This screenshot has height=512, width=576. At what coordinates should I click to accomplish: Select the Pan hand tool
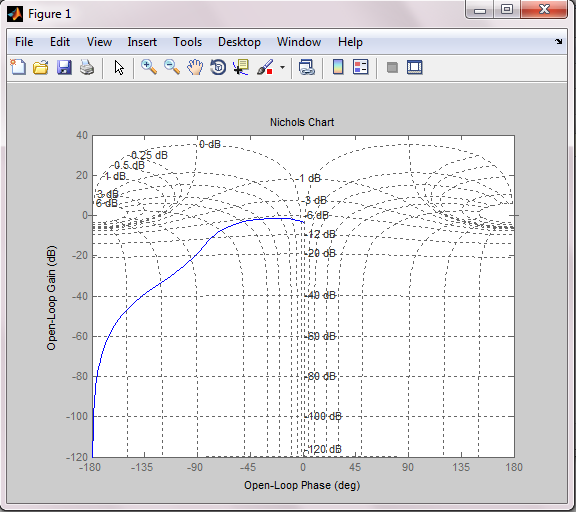[x=195, y=67]
